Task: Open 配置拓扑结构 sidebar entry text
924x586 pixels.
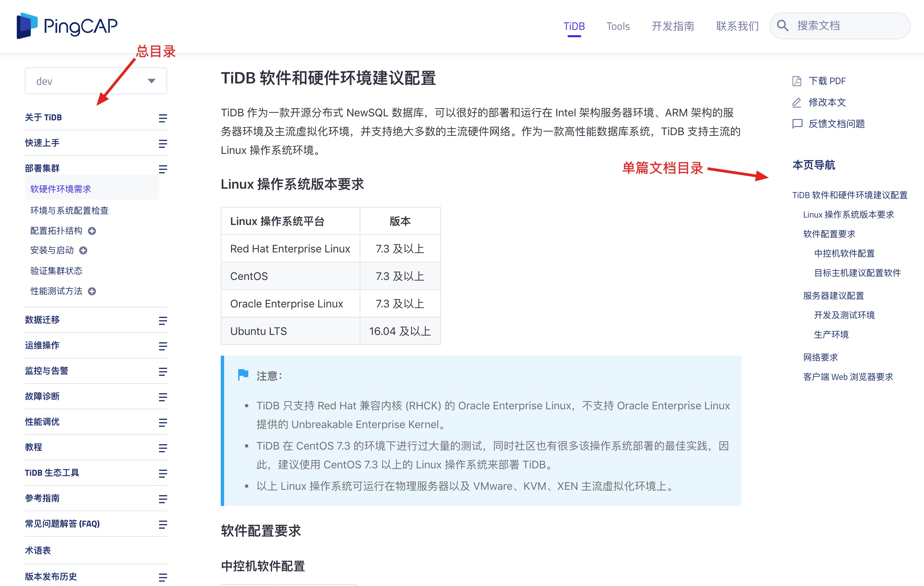Action: tap(56, 231)
